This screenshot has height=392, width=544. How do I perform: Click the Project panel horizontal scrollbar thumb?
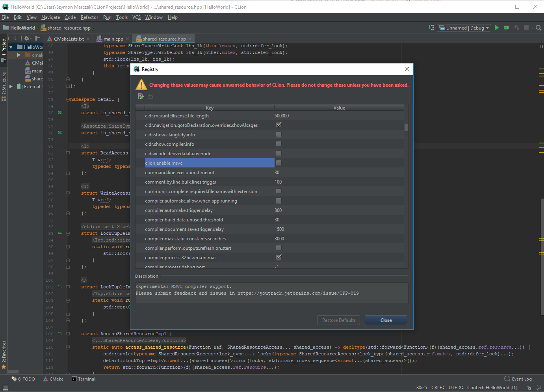(13, 372)
